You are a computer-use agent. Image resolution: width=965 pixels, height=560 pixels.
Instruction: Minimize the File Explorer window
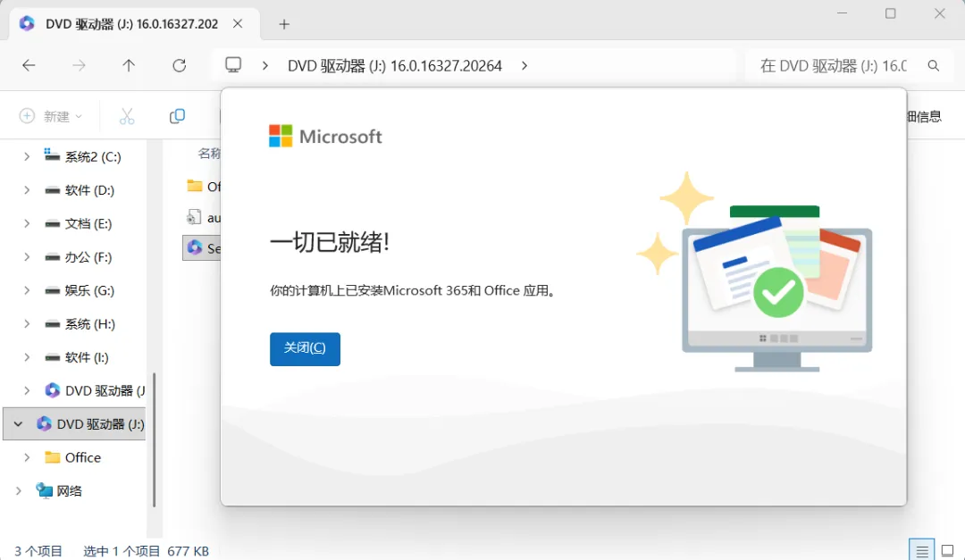point(842,13)
